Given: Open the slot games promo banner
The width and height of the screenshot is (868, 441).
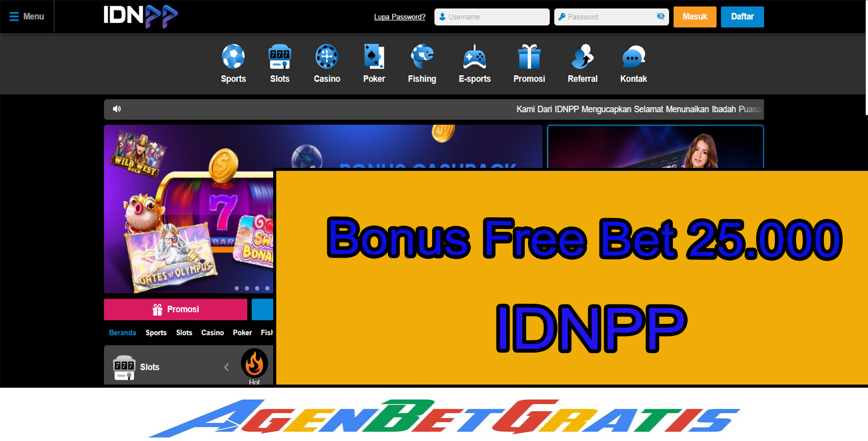Looking at the screenshot, I should click(x=189, y=209).
